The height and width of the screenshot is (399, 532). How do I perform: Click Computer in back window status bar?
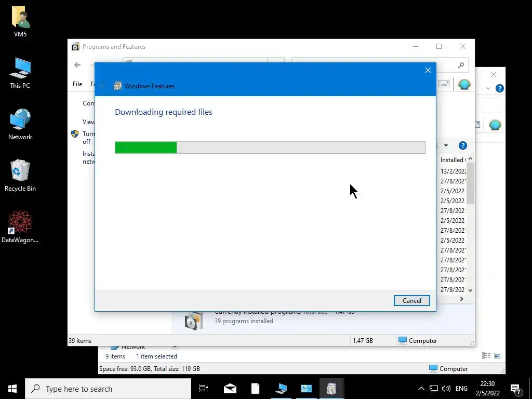click(448, 368)
